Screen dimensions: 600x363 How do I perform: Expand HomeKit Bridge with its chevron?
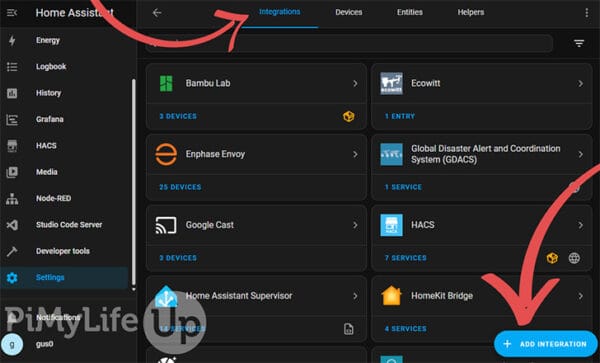click(581, 296)
